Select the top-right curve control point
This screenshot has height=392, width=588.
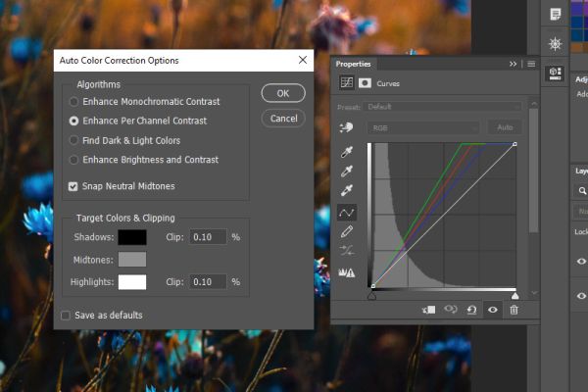coord(514,144)
